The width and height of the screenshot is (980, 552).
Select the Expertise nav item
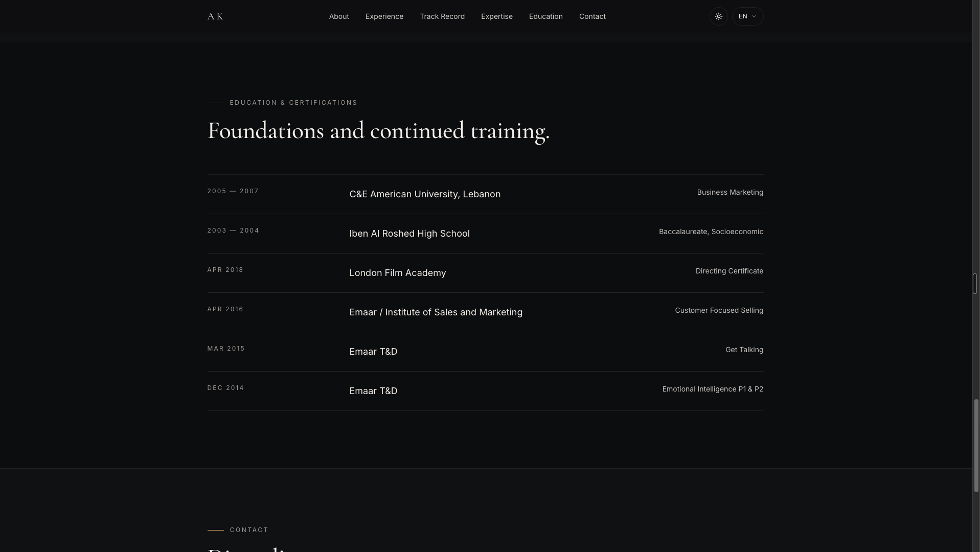pyautogui.click(x=497, y=16)
